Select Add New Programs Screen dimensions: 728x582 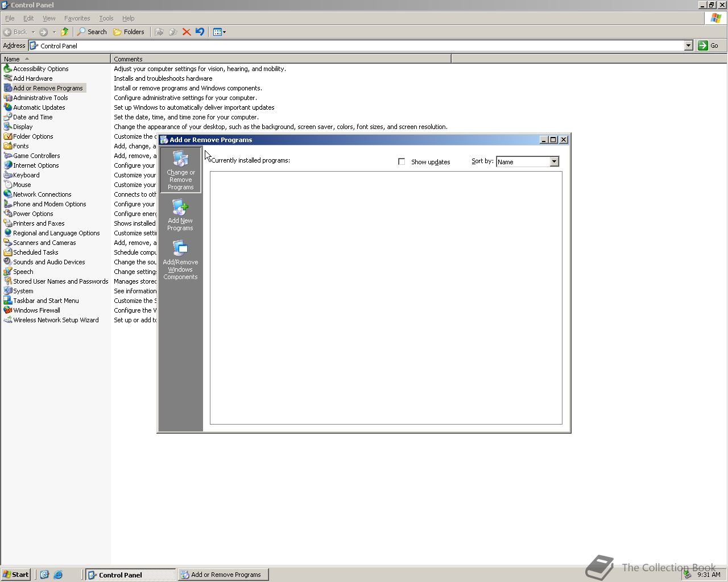pos(180,215)
